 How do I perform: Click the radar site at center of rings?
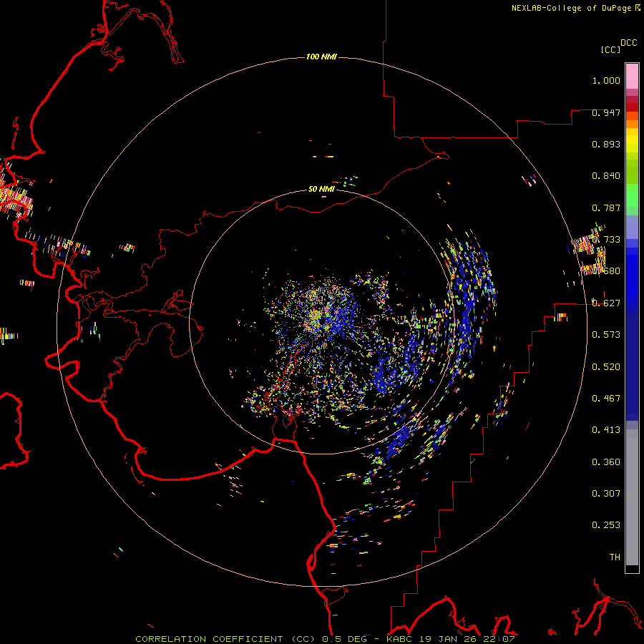click(x=322, y=321)
